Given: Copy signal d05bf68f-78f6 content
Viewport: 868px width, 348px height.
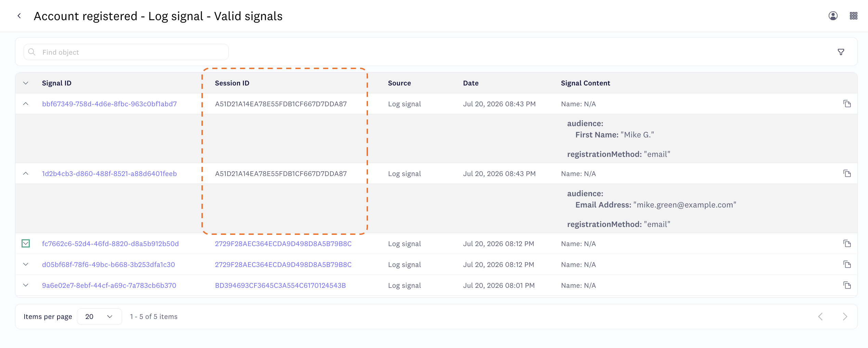Looking at the screenshot, I should 847,264.
